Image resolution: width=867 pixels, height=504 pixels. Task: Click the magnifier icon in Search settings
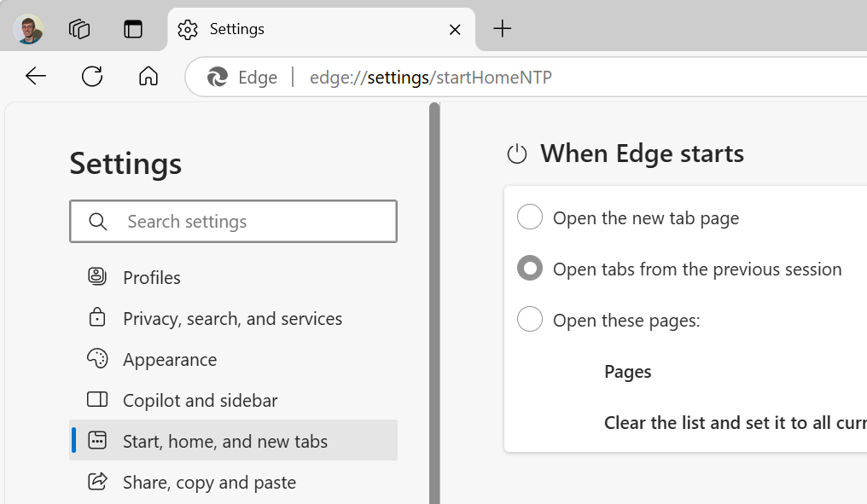[97, 221]
